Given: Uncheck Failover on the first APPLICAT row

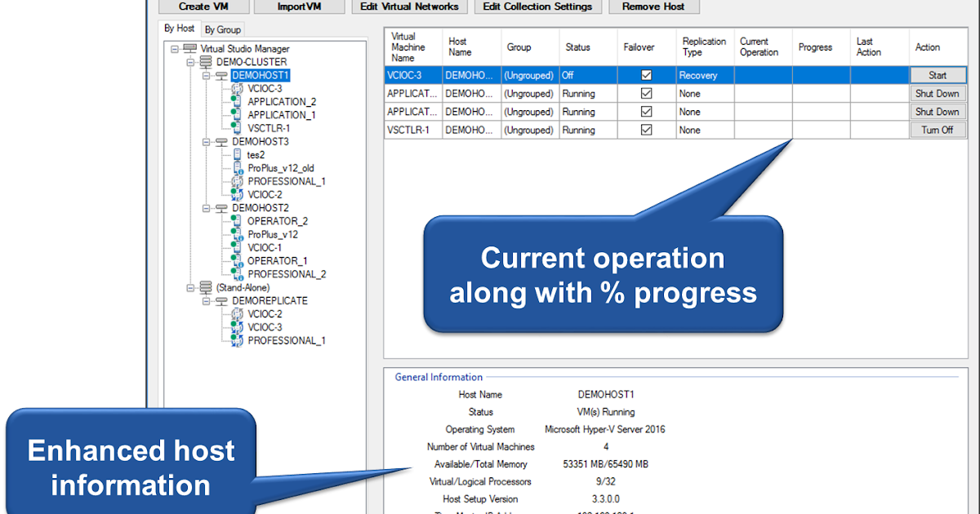Looking at the screenshot, I should pos(645,93).
